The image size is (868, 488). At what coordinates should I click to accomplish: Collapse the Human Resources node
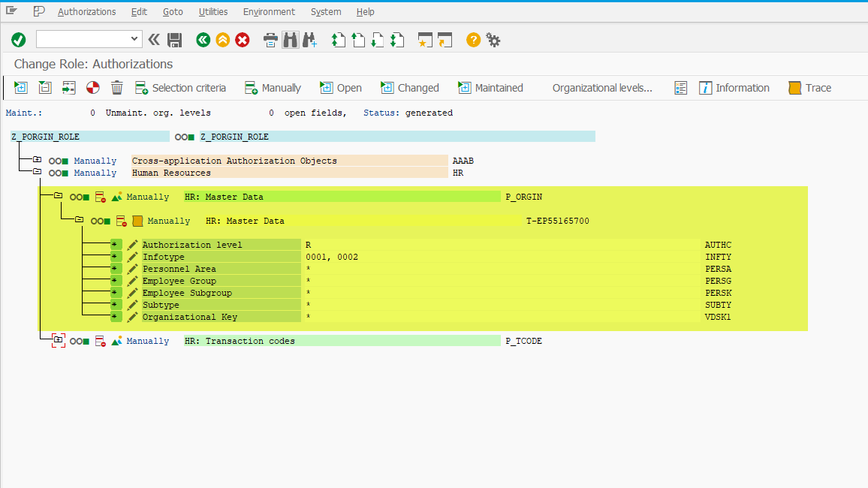tap(37, 171)
